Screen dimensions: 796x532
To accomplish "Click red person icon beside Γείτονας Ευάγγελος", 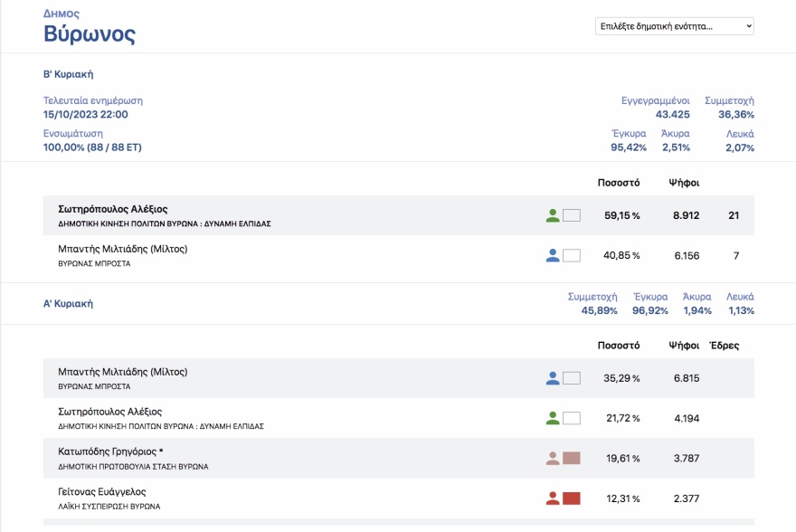I will pyautogui.click(x=553, y=498).
